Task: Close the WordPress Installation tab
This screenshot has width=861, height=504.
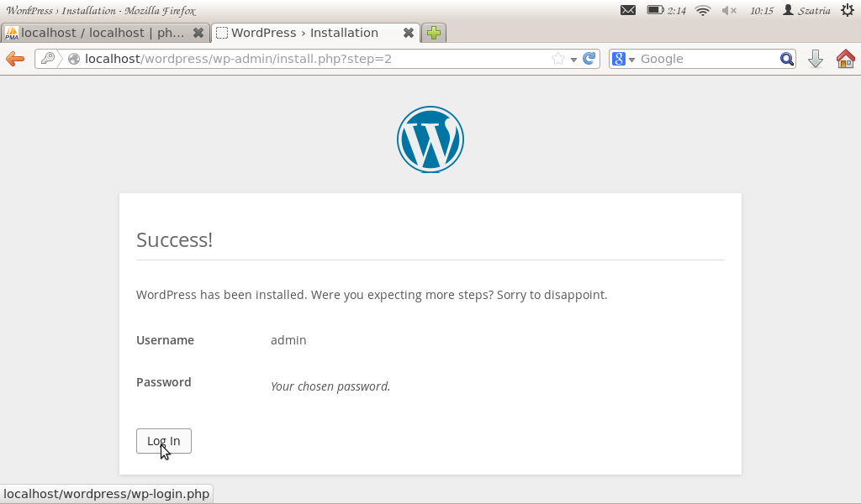Action: coord(408,33)
